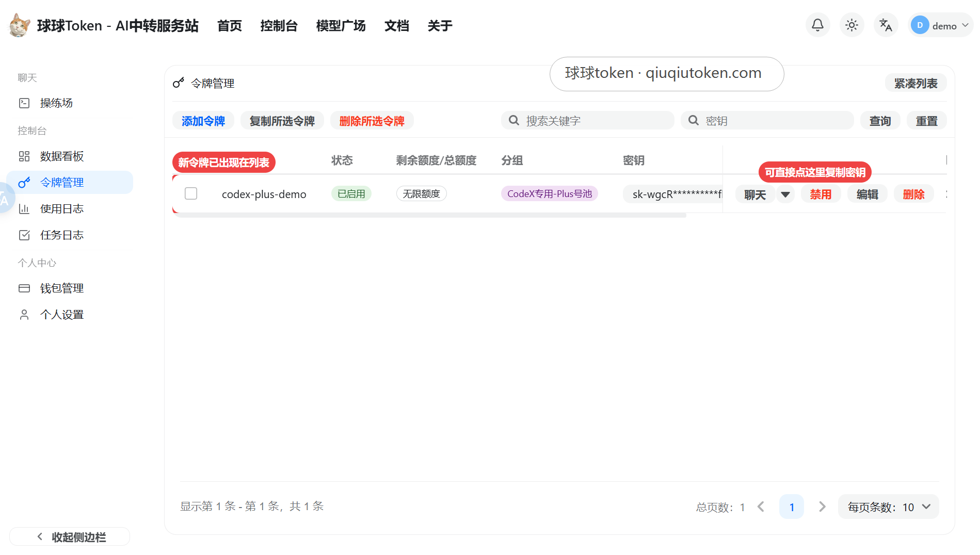Image resolution: width=980 pixels, height=555 pixels.
Task: Click the 删除所选令牌 button
Action: pyautogui.click(x=372, y=121)
